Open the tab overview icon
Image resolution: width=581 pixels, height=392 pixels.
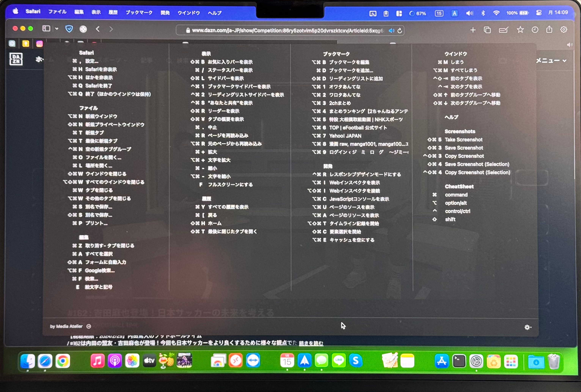coord(487,30)
